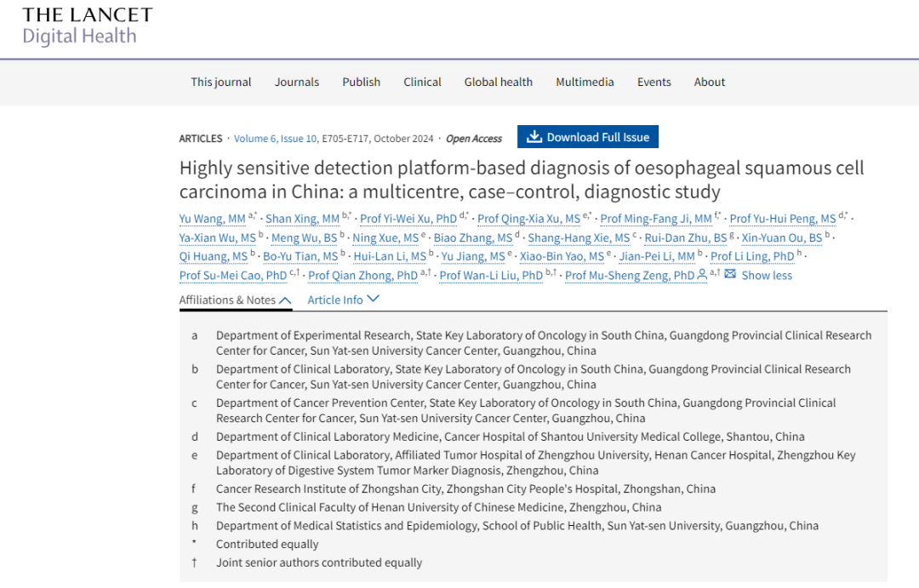
Task: Click the Open Access label
Action: tap(474, 139)
